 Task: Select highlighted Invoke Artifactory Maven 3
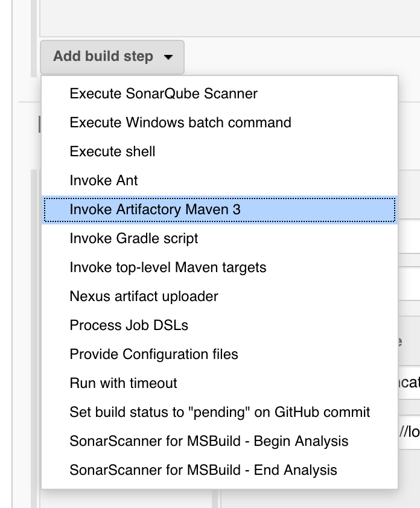155,209
